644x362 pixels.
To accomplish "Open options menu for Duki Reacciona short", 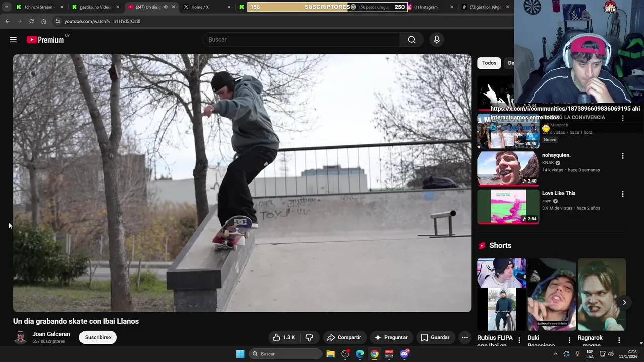I will pyautogui.click(x=569, y=340).
